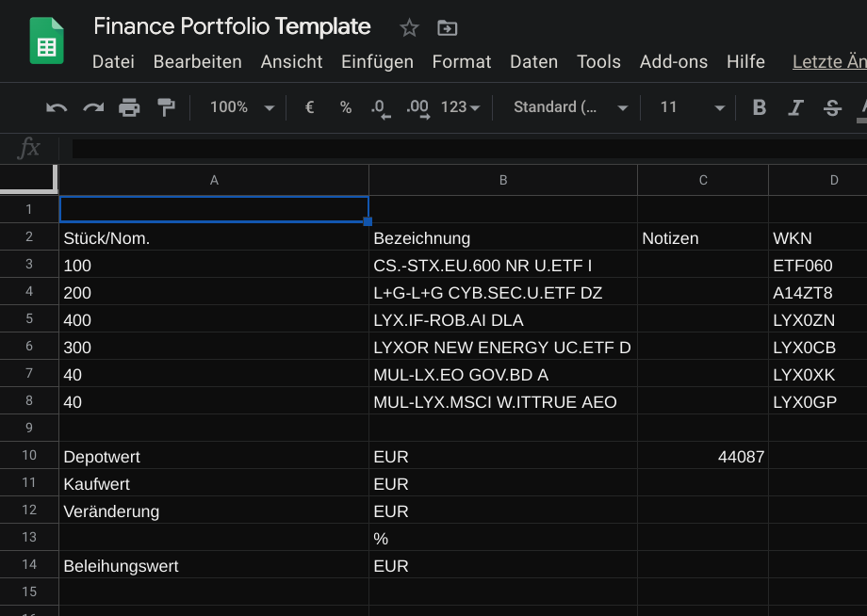Open the Datei menu
Viewport: 867px width, 616px height.
[x=113, y=62]
